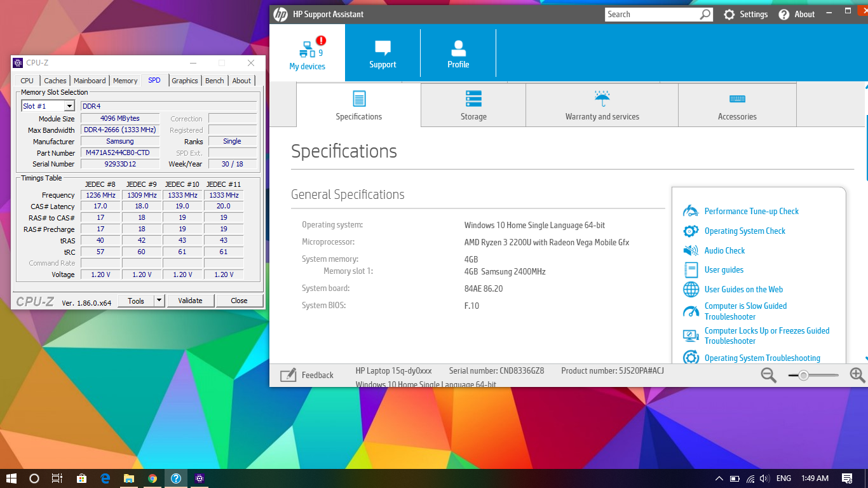This screenshot has width=868, height=488.
Task: Open the Profile person icon
Action: (458, 48)
